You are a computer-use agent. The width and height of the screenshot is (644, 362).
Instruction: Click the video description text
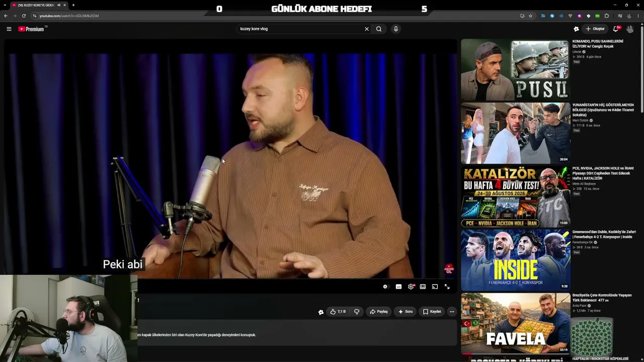click(x=196, y=335)
